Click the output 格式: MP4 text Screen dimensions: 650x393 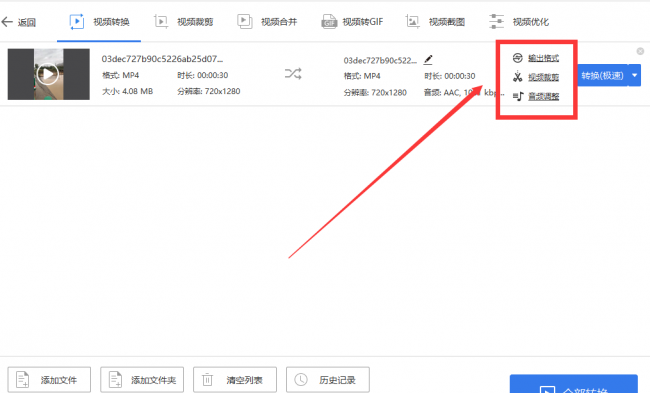coord(362,76)
